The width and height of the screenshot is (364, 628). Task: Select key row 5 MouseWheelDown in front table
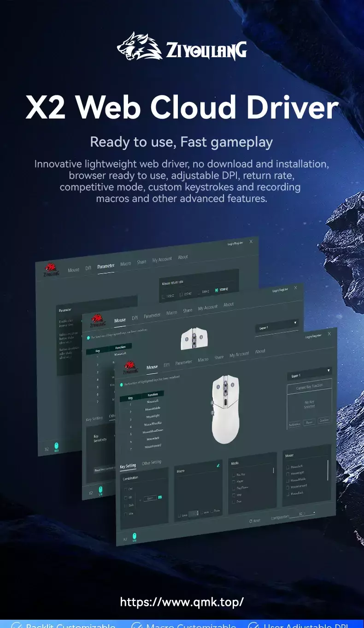tap(142, 432)
